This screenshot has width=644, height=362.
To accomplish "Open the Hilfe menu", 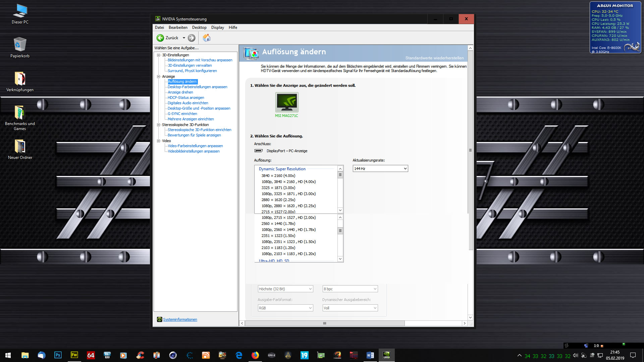I will (x=233, y=27).
